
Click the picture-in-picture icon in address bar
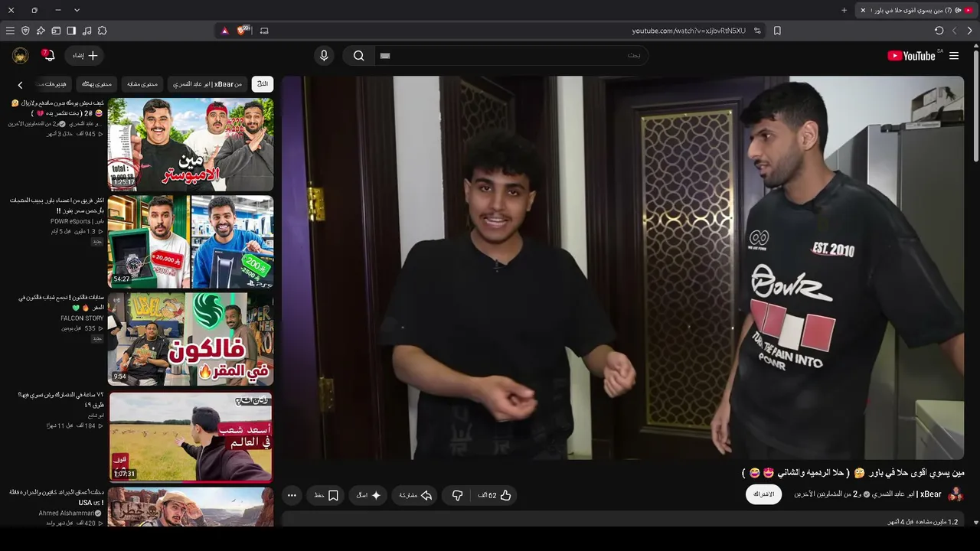tap(264, 31)
